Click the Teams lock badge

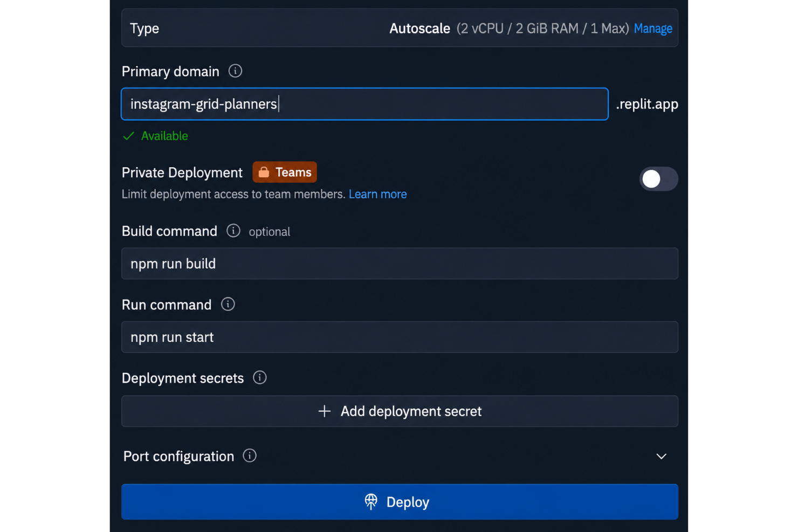pos(285,172)
